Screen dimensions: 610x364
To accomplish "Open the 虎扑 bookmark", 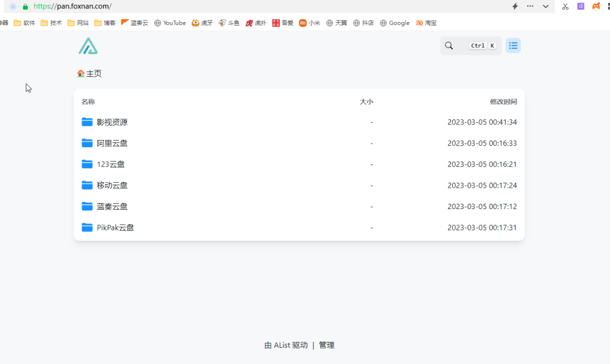I will pyautogui.click(x=256, y=23).
